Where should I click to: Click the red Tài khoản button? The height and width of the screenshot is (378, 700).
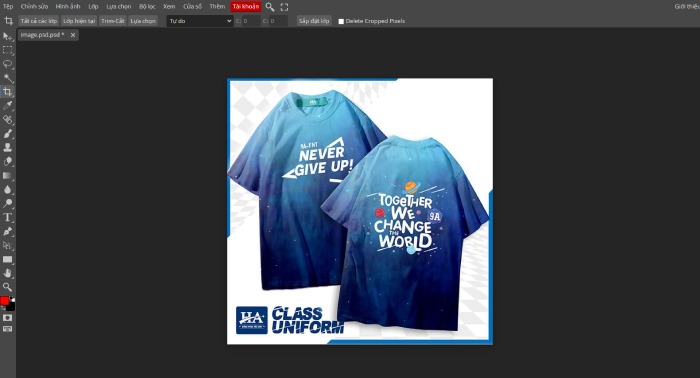(246, 6)
